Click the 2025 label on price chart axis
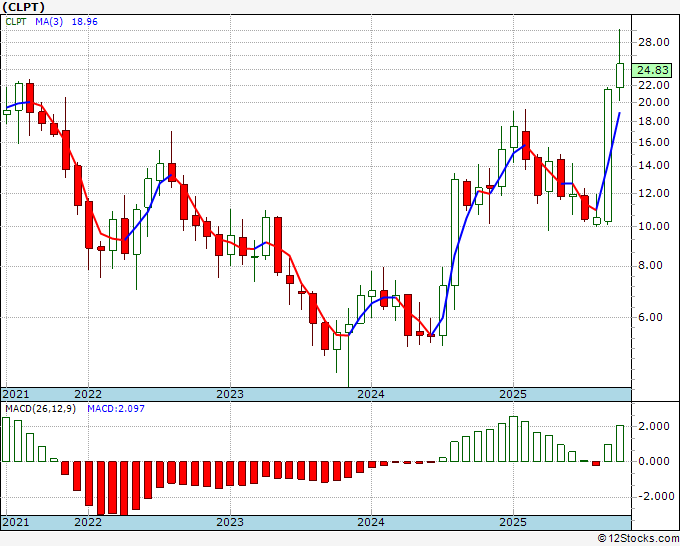This screenshot has height=546, width=680. [x=513, y=394]
